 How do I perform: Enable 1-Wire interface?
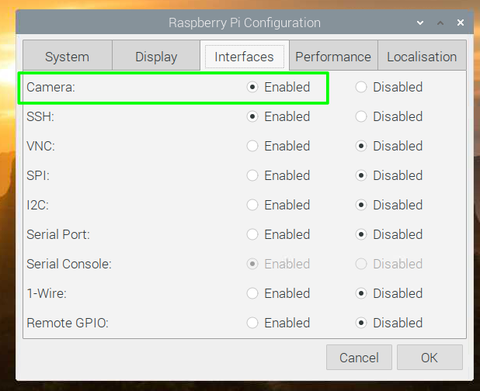[x=252, y=293]
